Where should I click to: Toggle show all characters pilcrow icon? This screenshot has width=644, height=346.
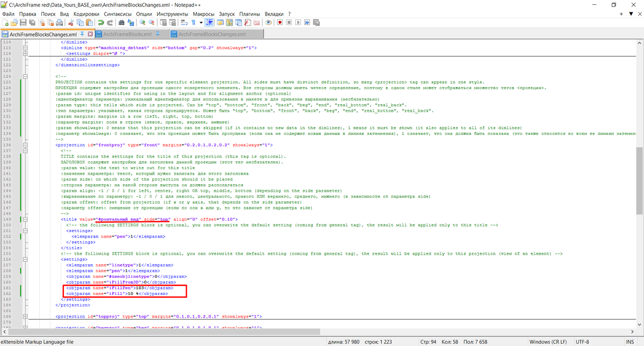[x=193, y=23]
